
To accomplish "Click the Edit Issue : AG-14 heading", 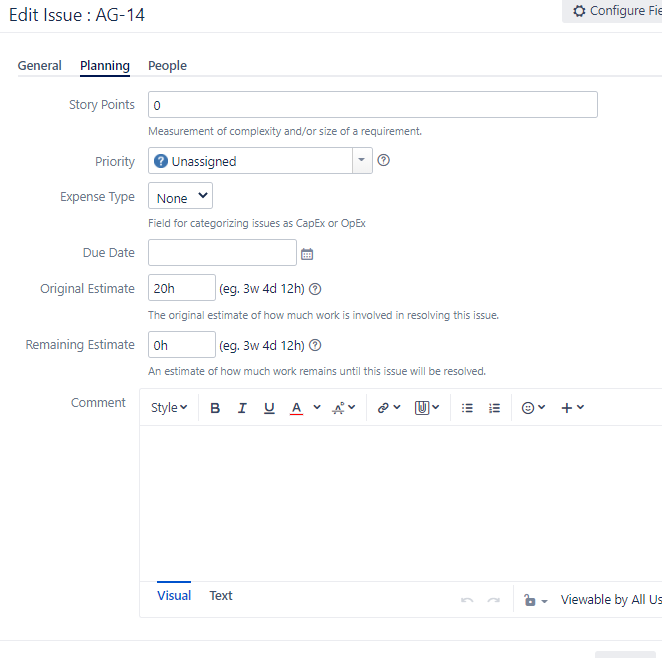I will (77, 15).
